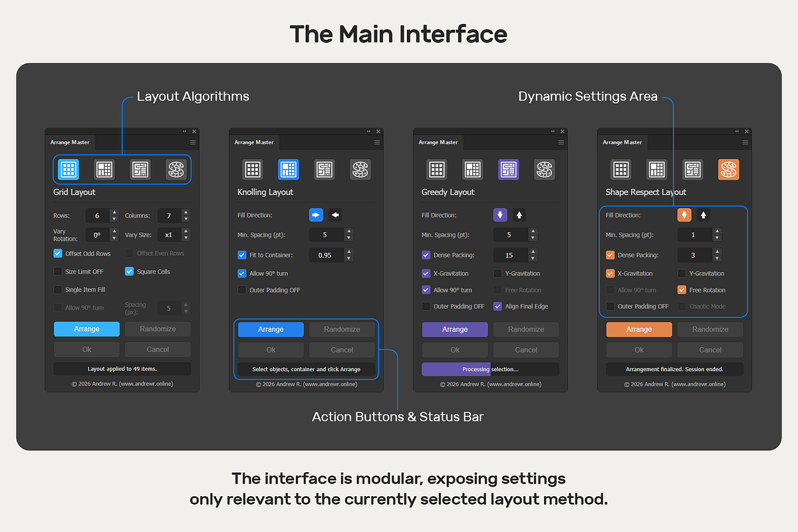Click Cancel button in Knolling Layout panel
Viewport: 798px width, 532px height.
click(342, 349)
